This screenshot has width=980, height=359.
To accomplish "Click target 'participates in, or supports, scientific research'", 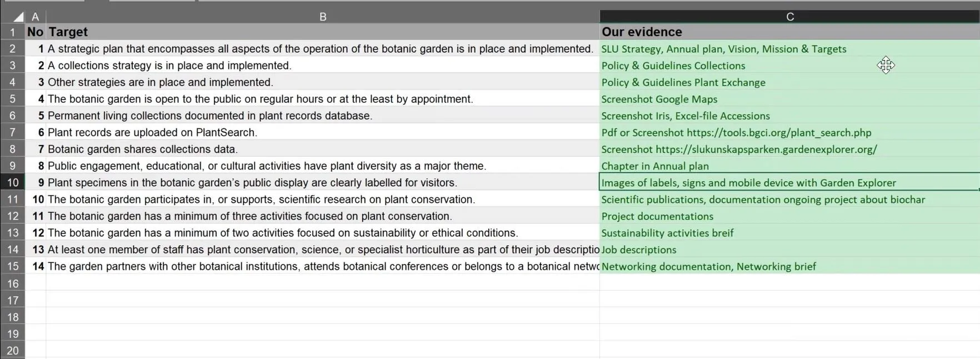I will pyautogui.click(x=323, y=200).
